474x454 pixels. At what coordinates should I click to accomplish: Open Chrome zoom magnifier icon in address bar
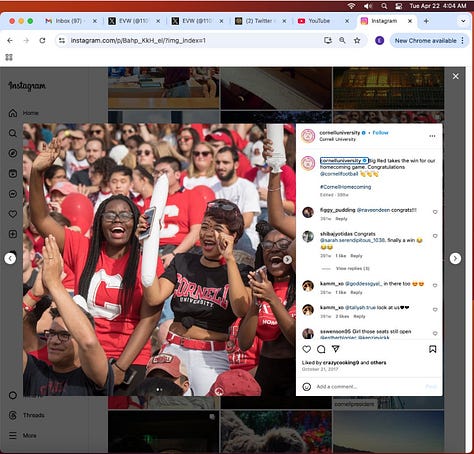coord(342,40)
